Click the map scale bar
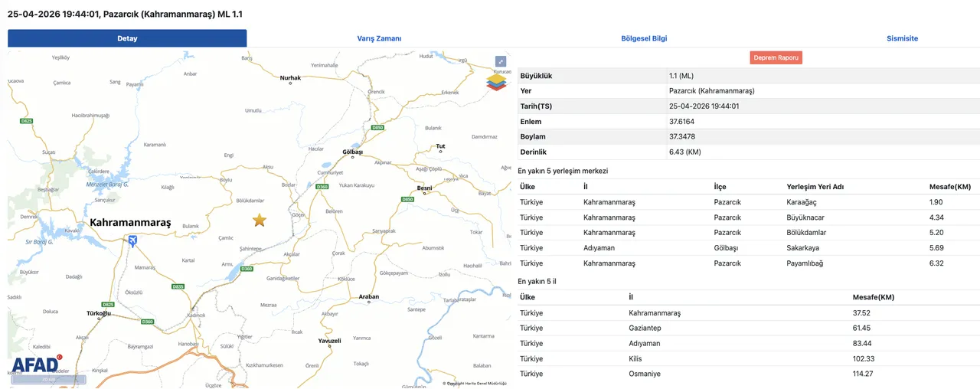This screenshot has height=389, width=980. [x=48, y=379]
